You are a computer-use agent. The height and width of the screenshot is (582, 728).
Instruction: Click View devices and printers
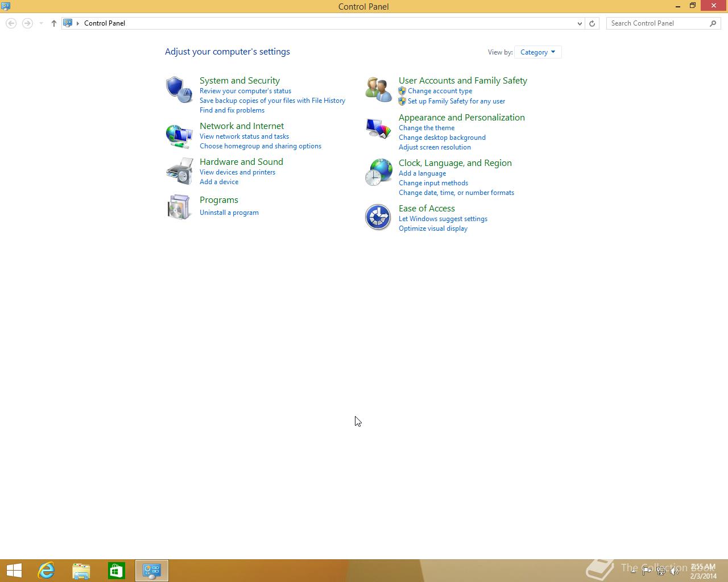click(x=237, y=172)
